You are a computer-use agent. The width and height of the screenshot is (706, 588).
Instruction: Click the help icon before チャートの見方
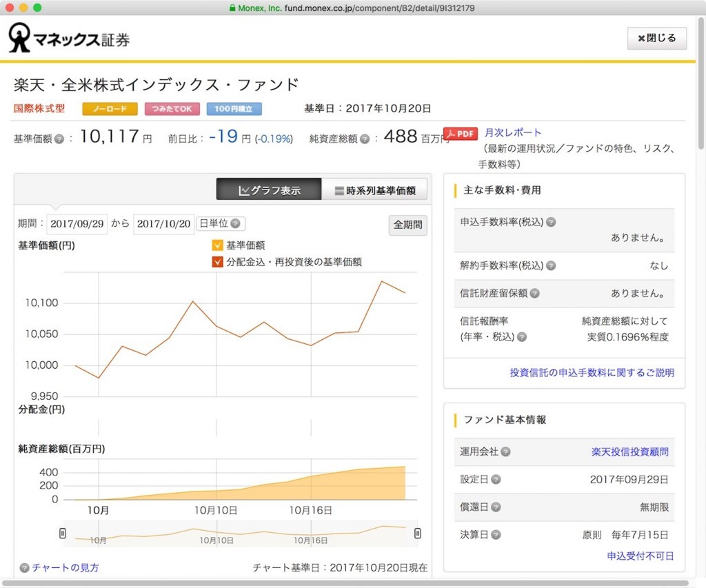click(25, 568)
